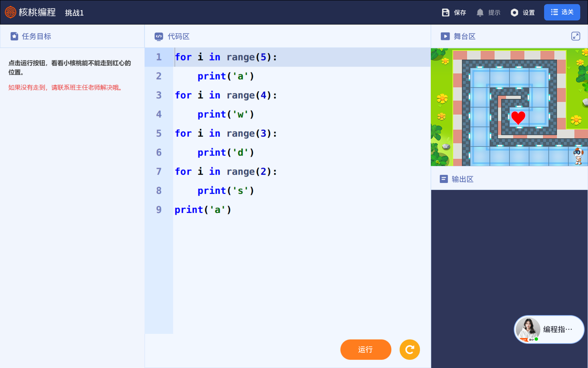Viewport: 588px width, 368px height.
Task: Reset code with the circular refresh button
Action: click(x=410, y=350)
